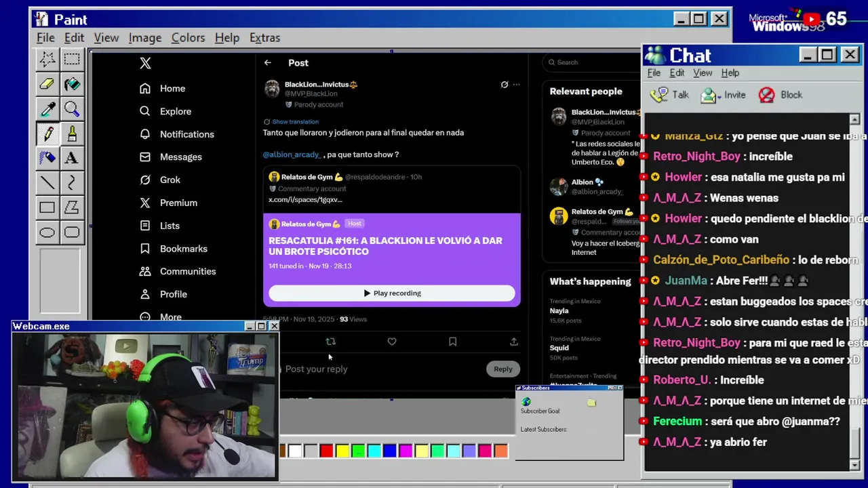The image size is (868, 488).
Task: Select the Ellipse shape tool
Action: coord(47,232)
